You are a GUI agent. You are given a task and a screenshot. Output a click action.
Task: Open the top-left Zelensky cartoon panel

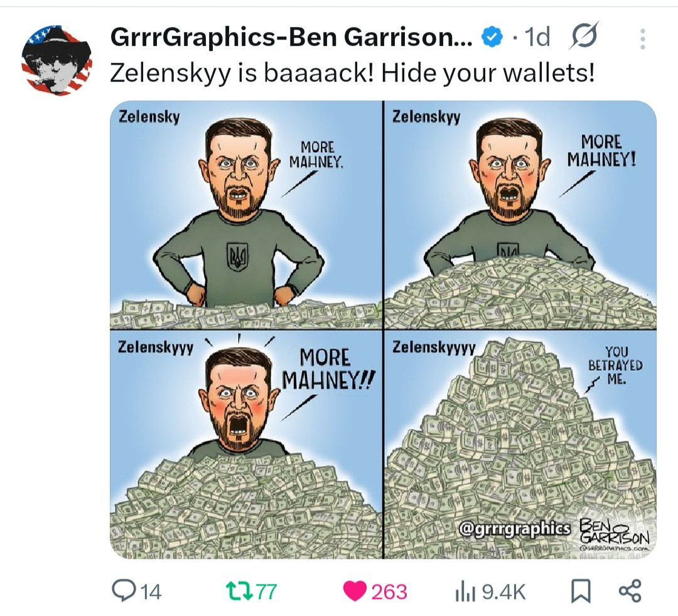(x=246, y=215)
